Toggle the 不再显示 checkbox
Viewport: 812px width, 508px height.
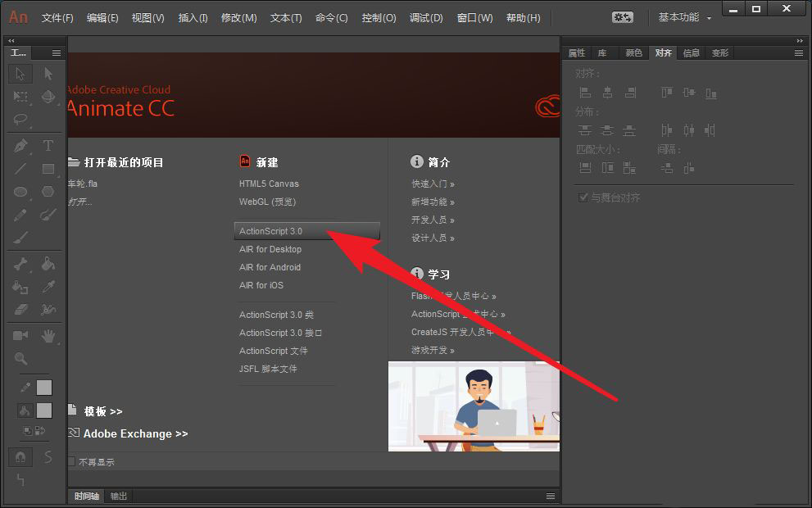tap(71, 461)
